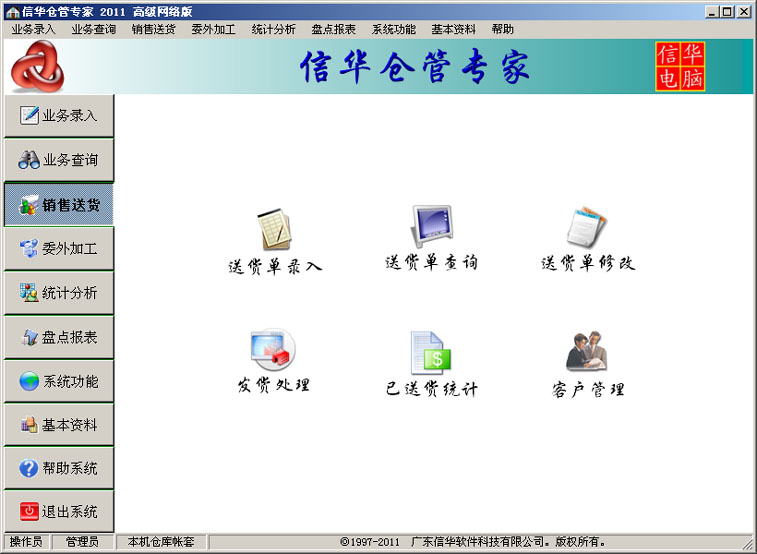Viewport: 757px width, 554px height.
Task: Maximize the application window
Action: pos(728,12)
